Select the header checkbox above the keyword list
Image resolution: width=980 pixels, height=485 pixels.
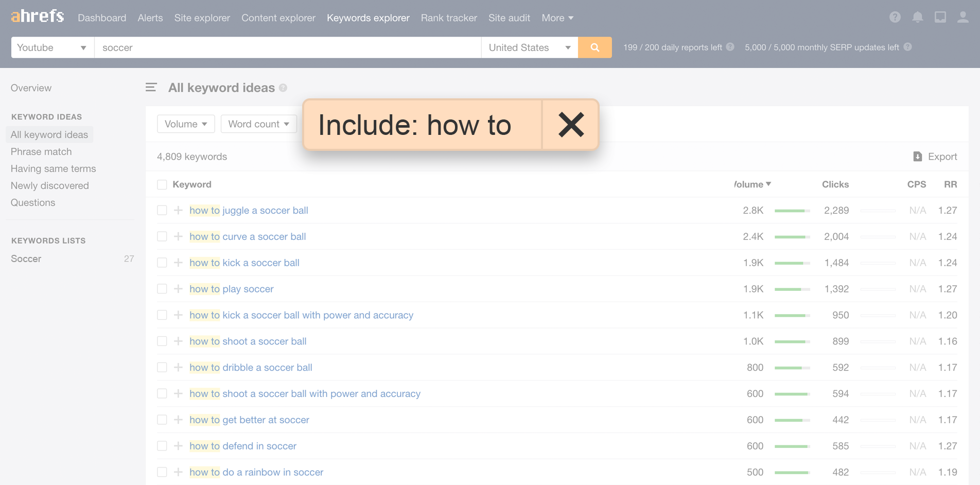coord(162,184)
